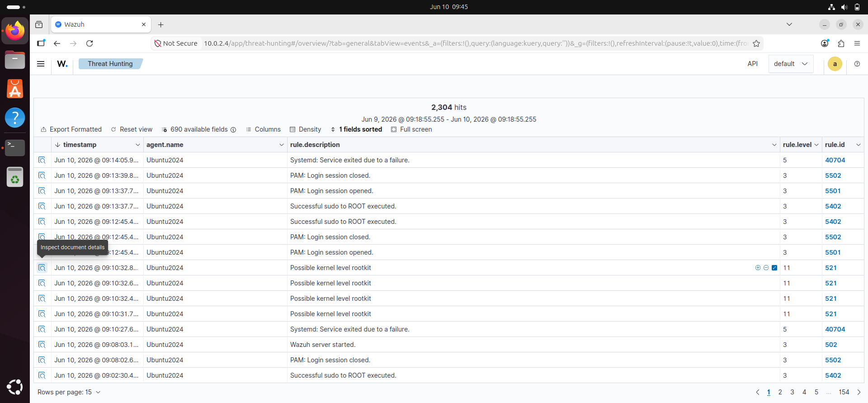Select the Wazuh browser tab
Viewport: 868px width, 403px height.
click(x=100, y=24)
